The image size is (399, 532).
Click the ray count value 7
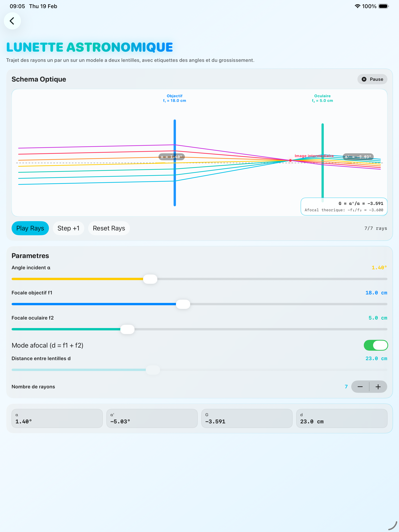(346, 387)
